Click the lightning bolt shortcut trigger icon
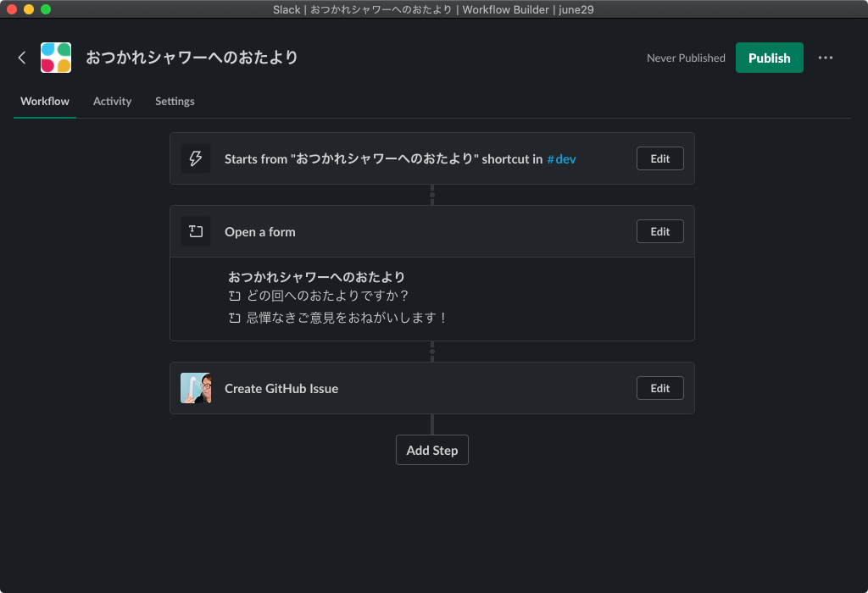The image size is (868, 593). coord(196,158)
